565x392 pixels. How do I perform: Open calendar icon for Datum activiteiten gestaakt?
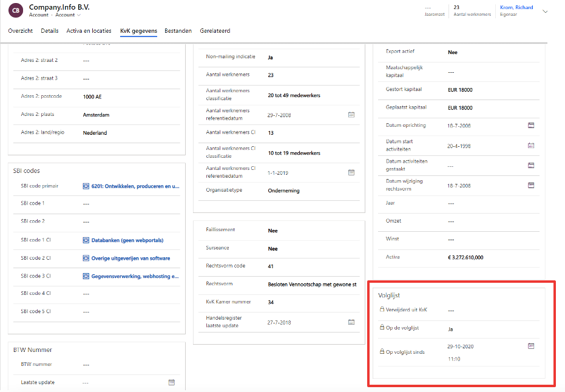(530, 165)
